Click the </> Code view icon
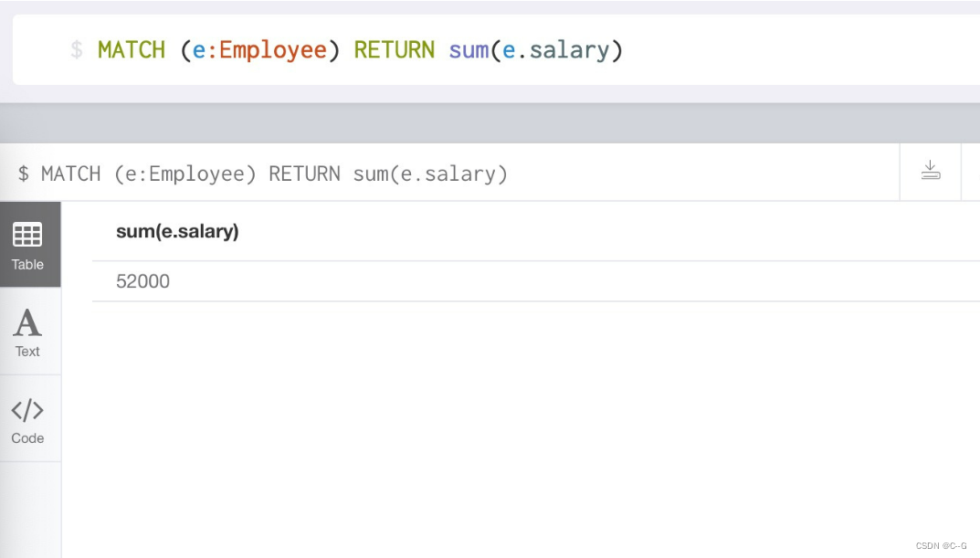The width and height of the screenshot is (980, 558). click(x=27, y=410)
